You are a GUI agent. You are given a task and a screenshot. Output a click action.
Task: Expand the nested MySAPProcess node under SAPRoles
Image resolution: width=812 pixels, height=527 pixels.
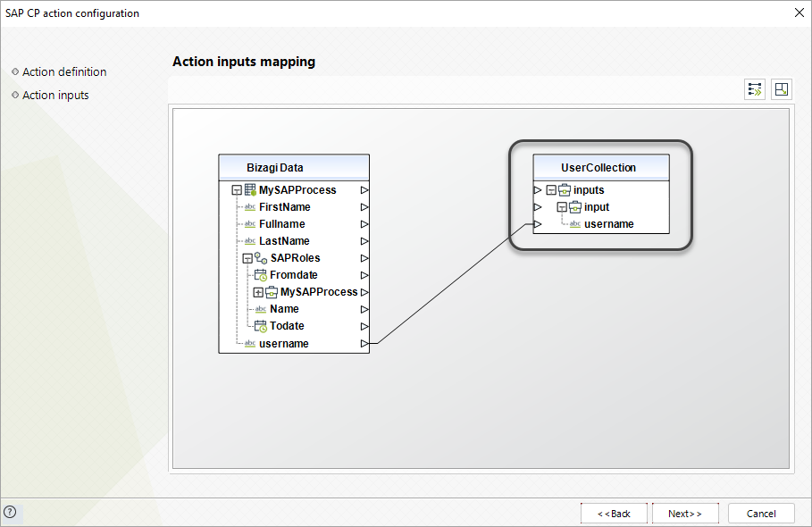[x=258, y=292]
